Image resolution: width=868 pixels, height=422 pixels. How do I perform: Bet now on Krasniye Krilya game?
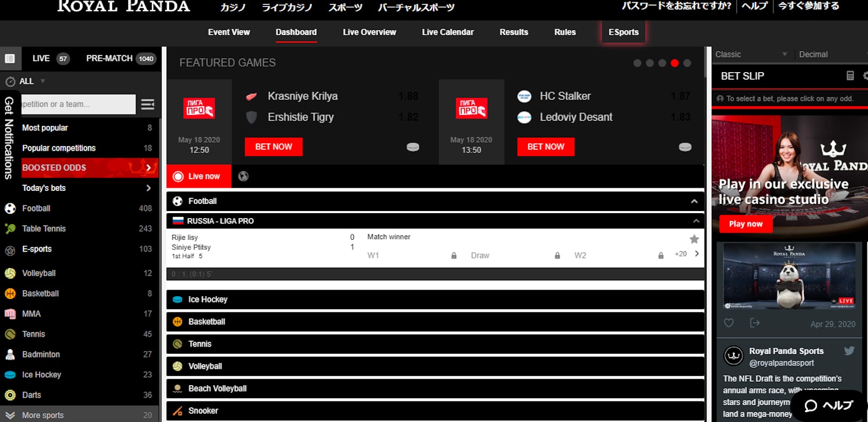click(x=273, y=146)
